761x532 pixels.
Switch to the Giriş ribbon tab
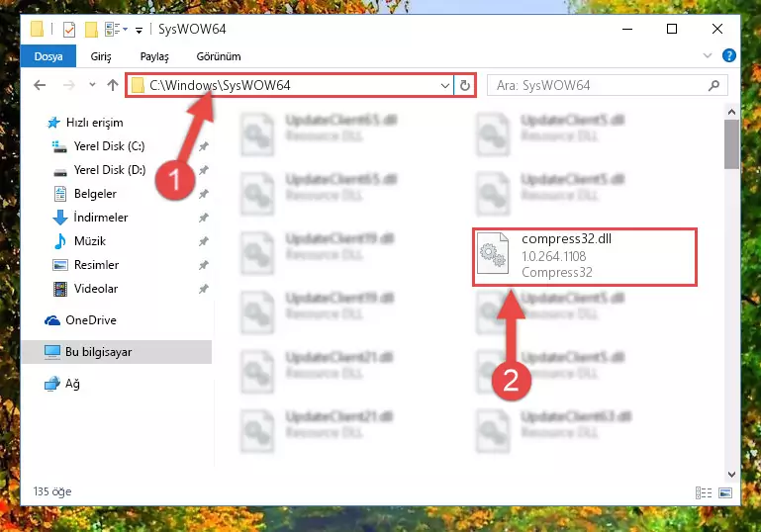(101, 56)
